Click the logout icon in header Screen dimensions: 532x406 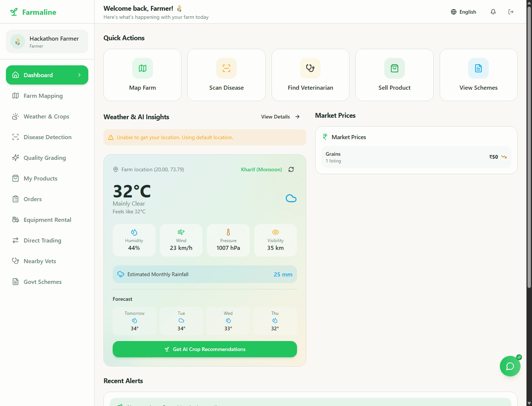(511, 12)
